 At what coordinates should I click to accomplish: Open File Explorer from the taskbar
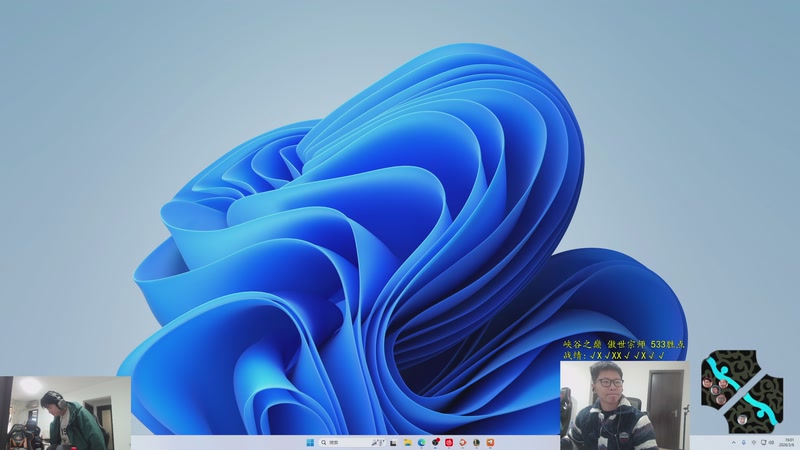click(x=408, y=442)
